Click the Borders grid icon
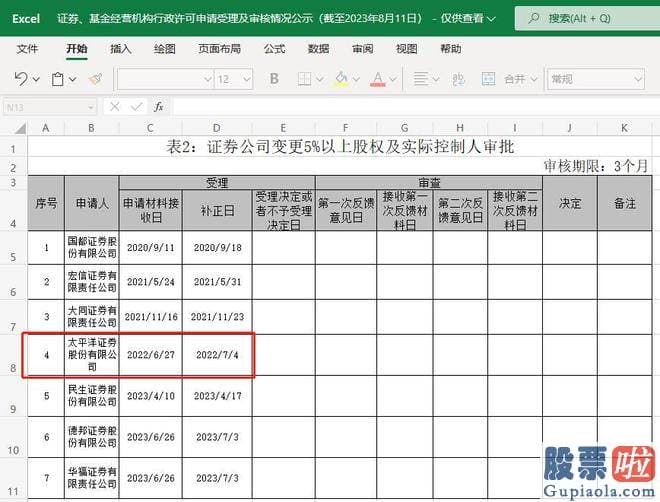Viewport: 660px width, 502px height. (304, 79)
